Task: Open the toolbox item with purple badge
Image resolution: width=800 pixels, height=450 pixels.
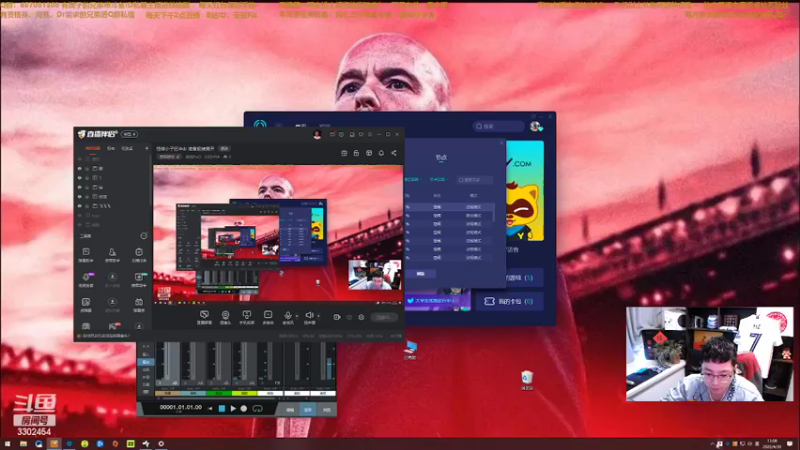Action: pos(86,279)
